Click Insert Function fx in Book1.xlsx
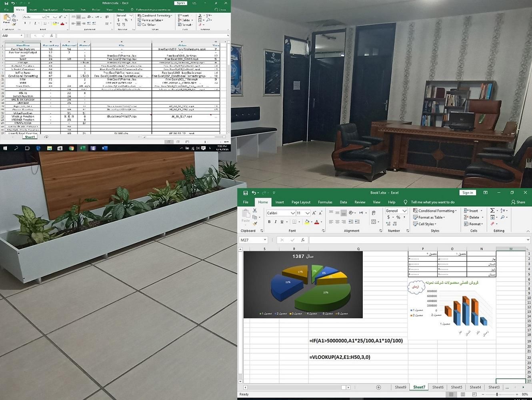The height and width of the screenshot is (400, 532). coord(303,240)
